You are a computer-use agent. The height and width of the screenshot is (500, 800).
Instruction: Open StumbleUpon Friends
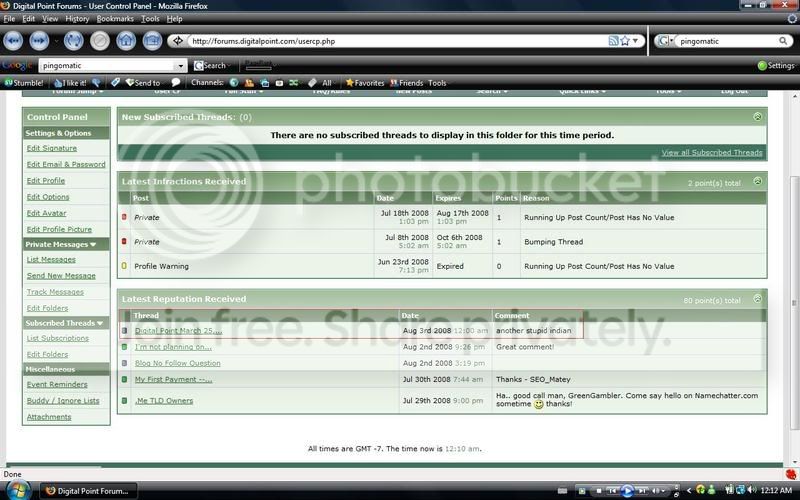pyautogui.click(x=407, y=83)
